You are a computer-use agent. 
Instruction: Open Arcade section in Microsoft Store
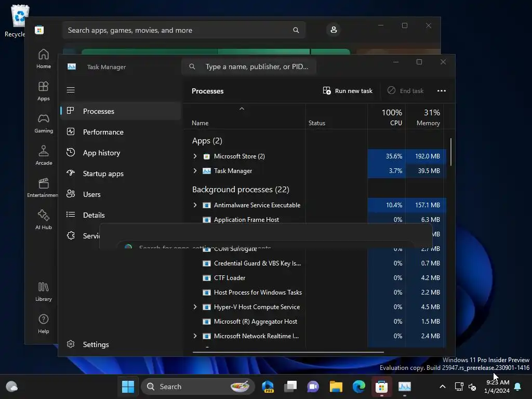pyautogui.click(x=44, y=155)
